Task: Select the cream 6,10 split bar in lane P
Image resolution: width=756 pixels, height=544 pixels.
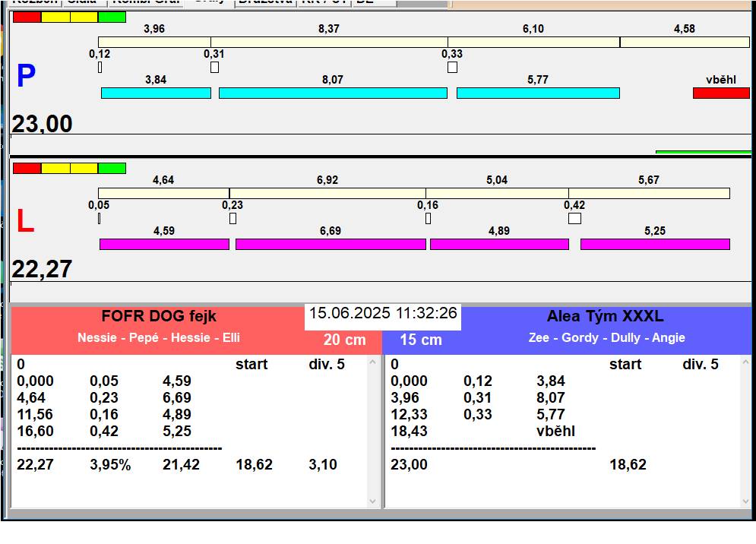Action: click(x=533, y=42)
